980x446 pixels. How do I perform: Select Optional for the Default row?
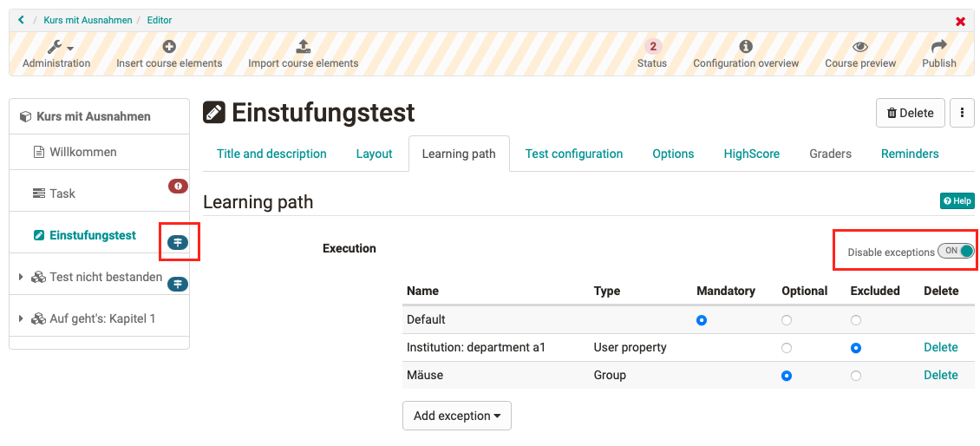click(x=787, y=320)
